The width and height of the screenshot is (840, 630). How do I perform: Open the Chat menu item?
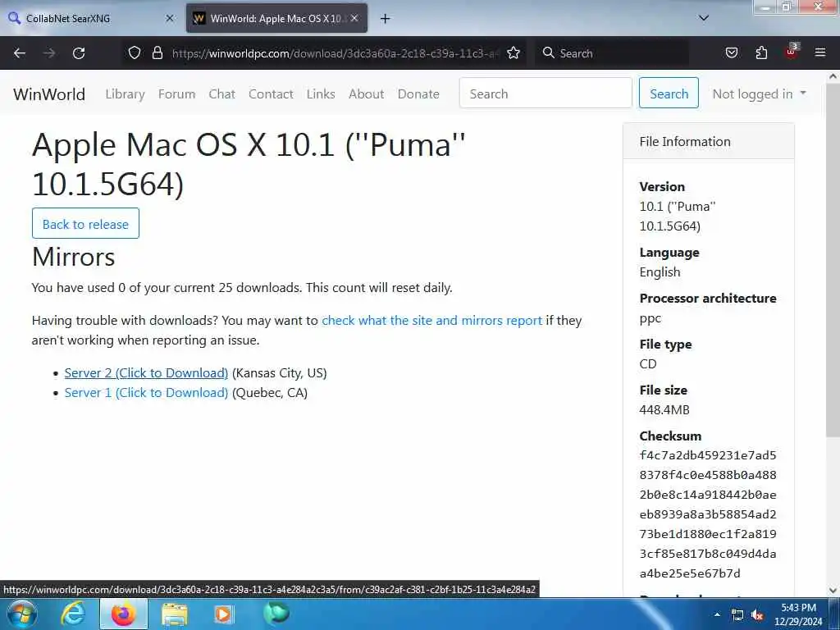click(221, 94)
